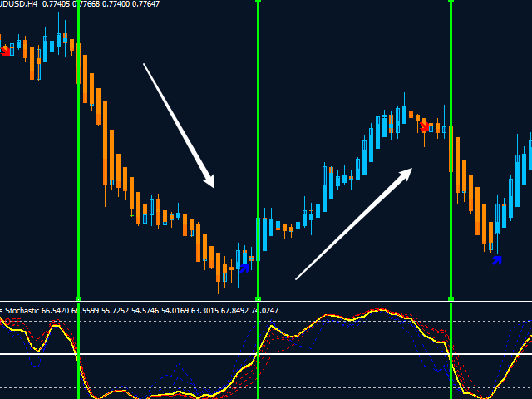Screen dimensions: 532x399
Task: Click the blue buy arrow after third green line
Action: pos(497,260)
